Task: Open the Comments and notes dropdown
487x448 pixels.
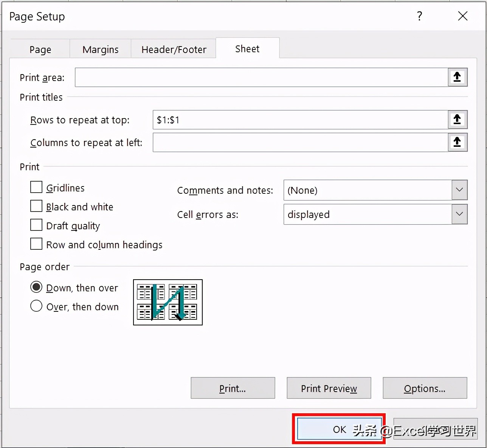Action: click(x=459, y=190)
